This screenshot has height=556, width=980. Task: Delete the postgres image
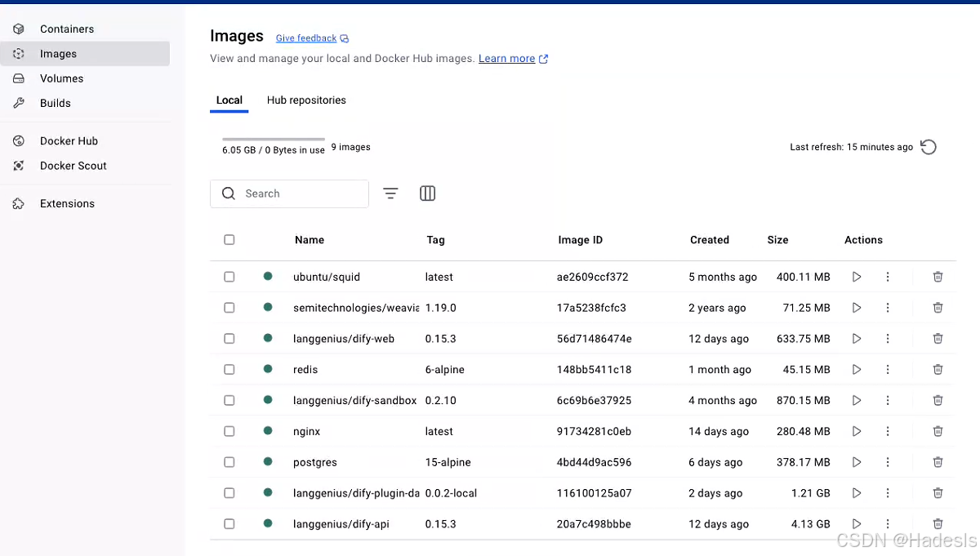(x=938, y=462)
